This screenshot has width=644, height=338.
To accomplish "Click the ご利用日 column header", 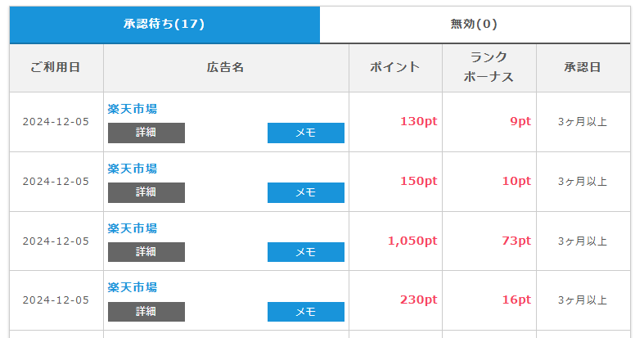I will (56, 68).
